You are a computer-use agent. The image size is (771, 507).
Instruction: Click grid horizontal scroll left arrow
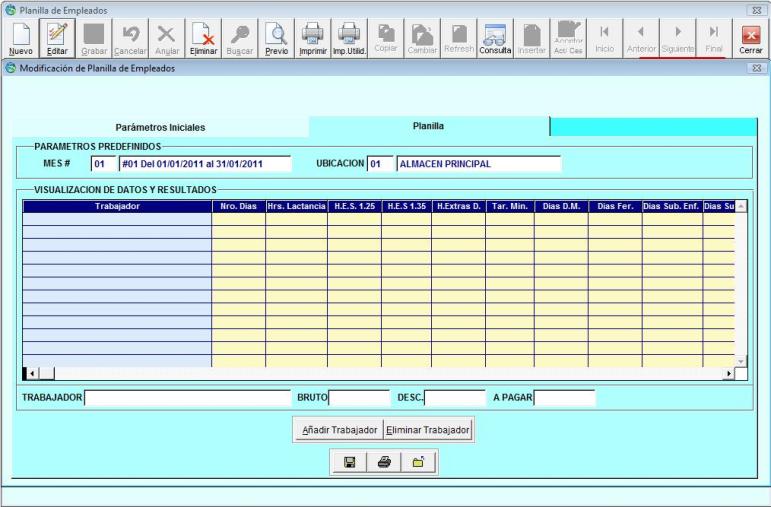[x=32, y=374]
